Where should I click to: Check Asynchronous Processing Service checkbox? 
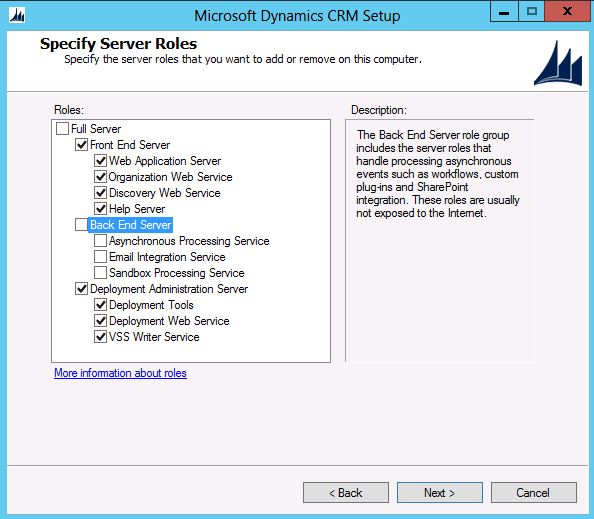[100, 241]
